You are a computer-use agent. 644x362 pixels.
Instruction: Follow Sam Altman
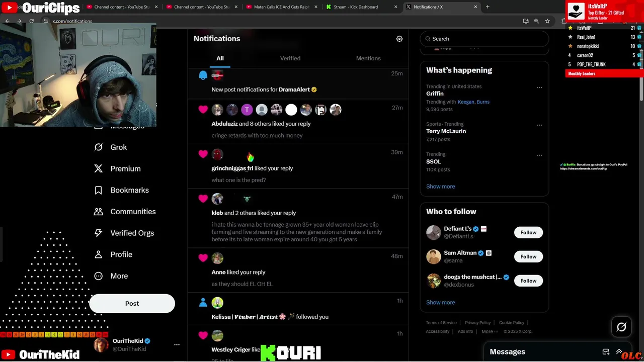point(528,256)
